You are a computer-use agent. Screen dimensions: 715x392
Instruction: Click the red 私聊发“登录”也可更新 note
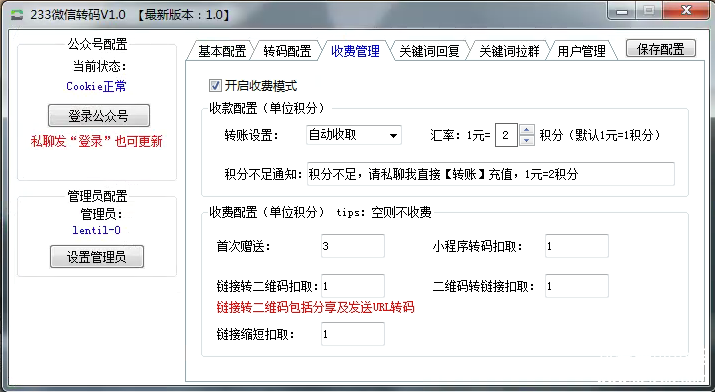96,141
